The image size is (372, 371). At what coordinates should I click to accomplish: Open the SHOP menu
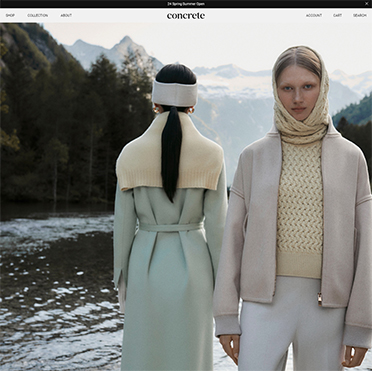coord(10,15)
